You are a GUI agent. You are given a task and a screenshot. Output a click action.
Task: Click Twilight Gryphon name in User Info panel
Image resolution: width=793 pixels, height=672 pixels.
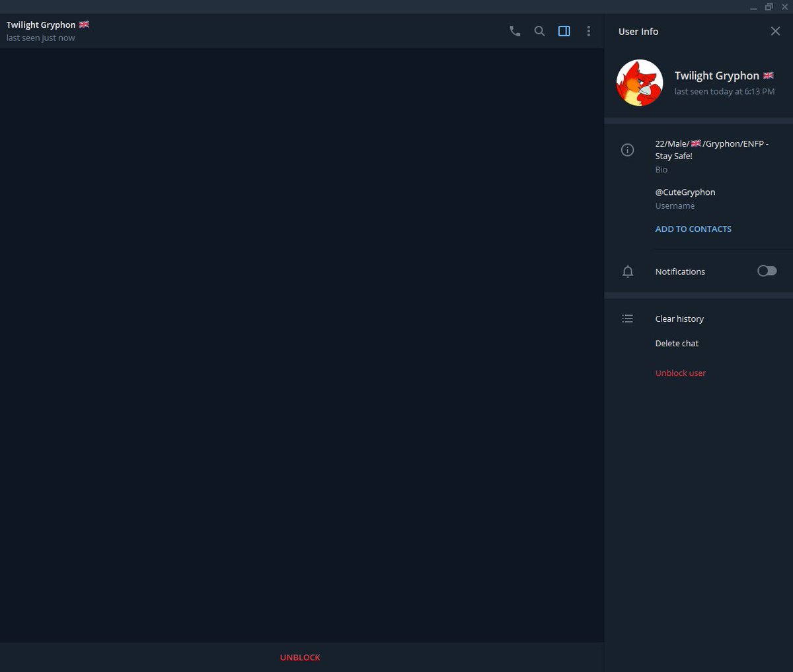pos(724,76)
